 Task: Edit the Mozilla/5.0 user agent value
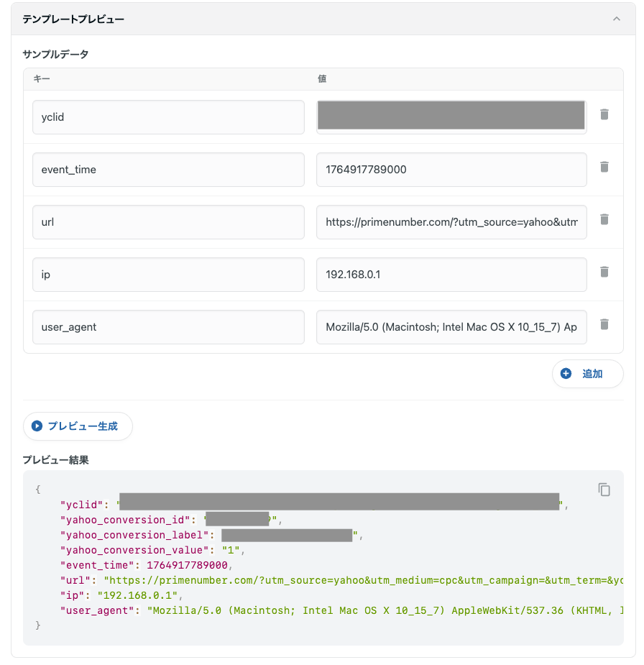[x=451, y=327]
